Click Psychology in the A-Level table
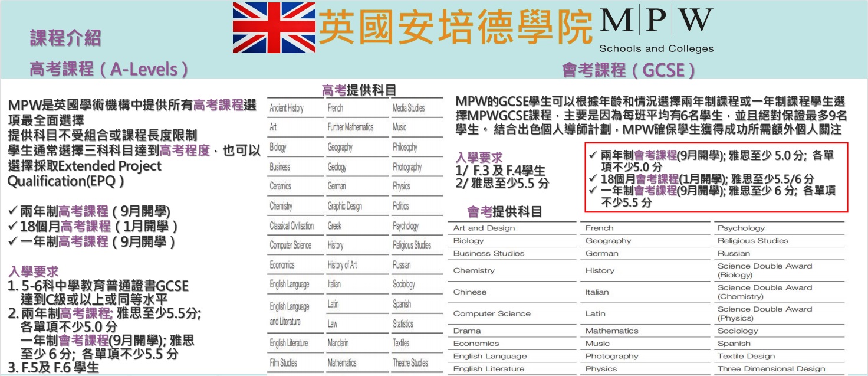868x376 pixels. (406, 225)
